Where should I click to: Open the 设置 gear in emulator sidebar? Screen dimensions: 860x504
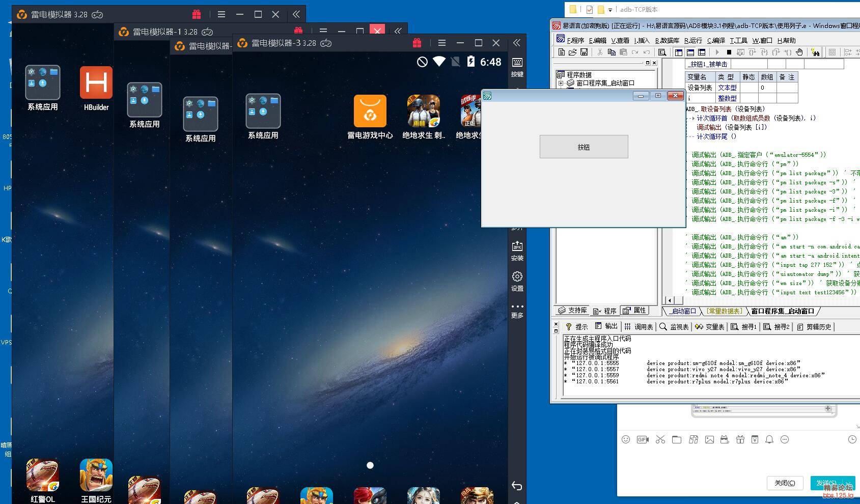(517, 281)
